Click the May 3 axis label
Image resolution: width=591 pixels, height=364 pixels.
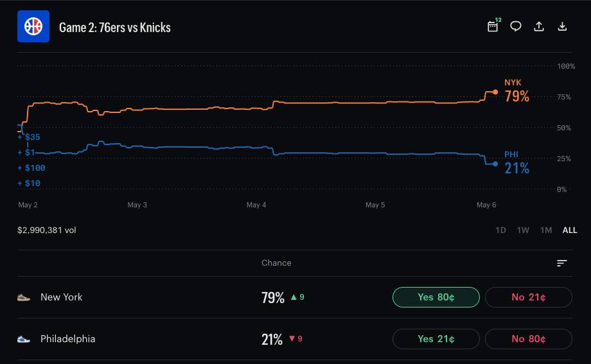[x=137, y=205]
